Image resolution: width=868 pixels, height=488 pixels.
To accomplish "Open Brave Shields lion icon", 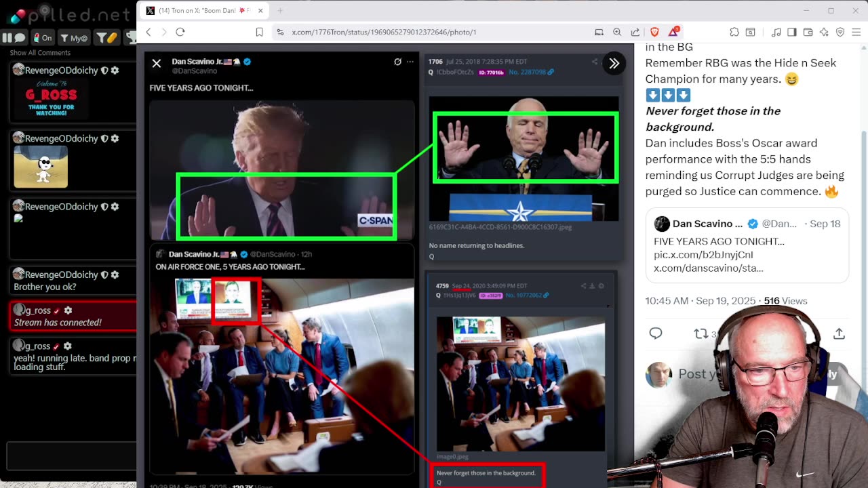I will pos(654,32).
